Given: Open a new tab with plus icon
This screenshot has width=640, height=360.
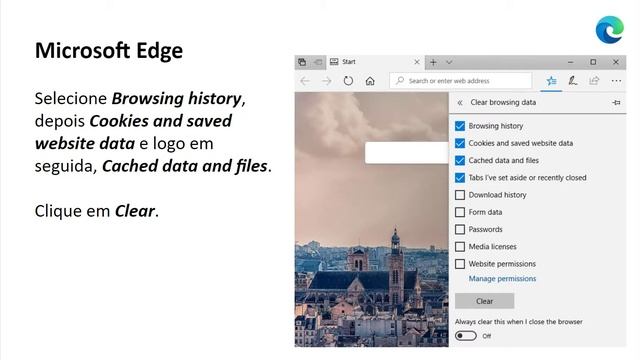Looking at the screenshot, I should 433,62.
